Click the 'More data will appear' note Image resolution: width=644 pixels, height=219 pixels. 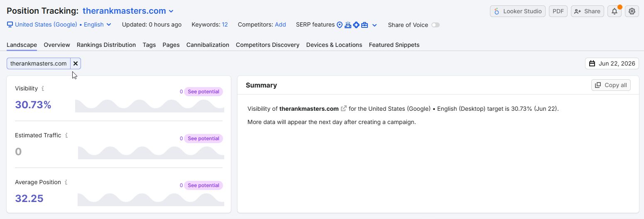coord(331,122)
